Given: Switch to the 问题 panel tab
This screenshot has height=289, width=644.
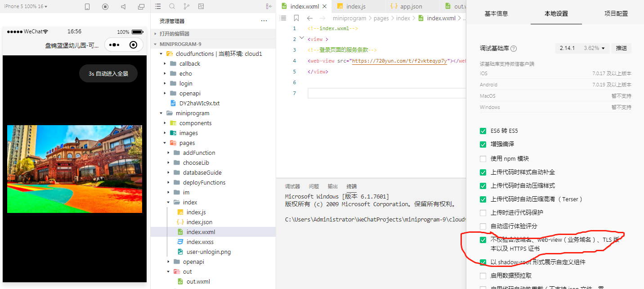Looking at the screenshot, I should coord(314,186).
